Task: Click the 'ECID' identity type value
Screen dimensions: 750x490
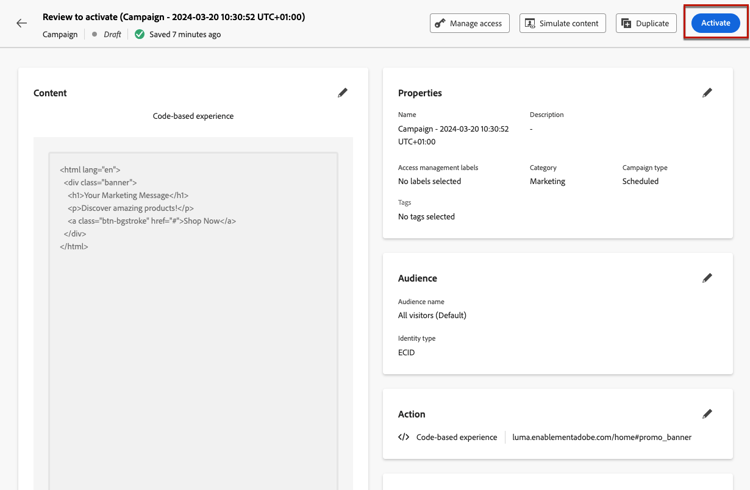Action: point(406,352)
